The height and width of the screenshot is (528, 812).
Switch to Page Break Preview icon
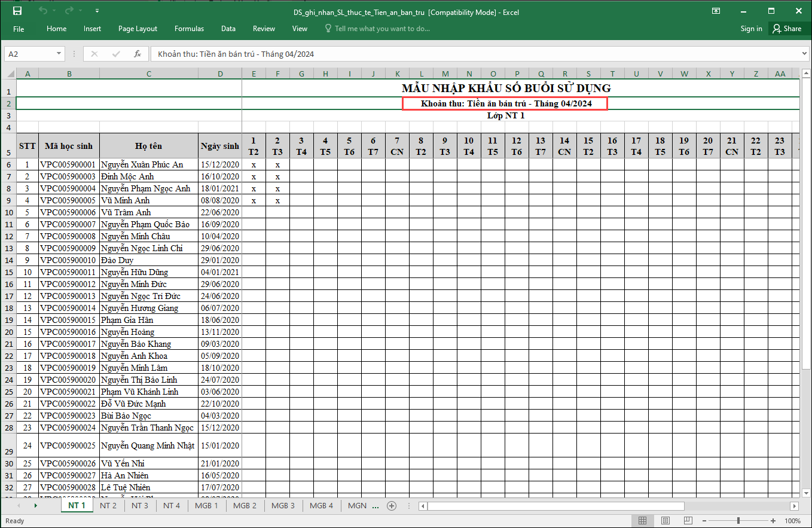click(x=688, y=521)
